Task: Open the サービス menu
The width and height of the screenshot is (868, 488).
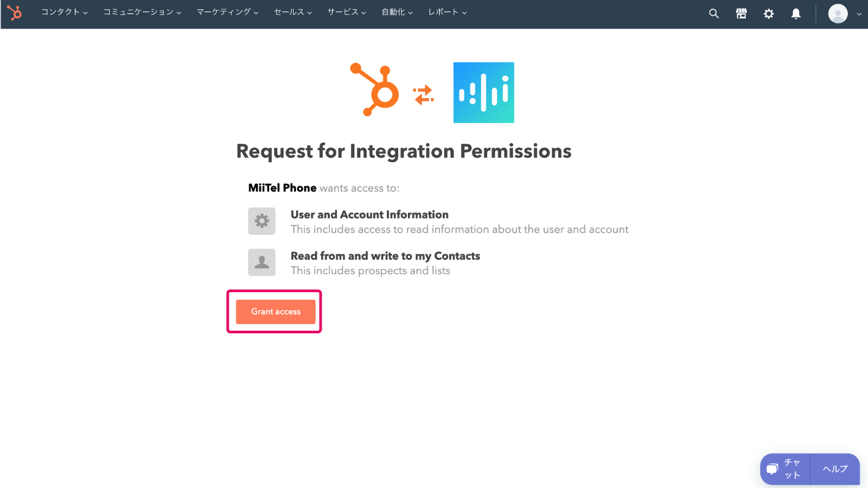Action: click(347, 12)
